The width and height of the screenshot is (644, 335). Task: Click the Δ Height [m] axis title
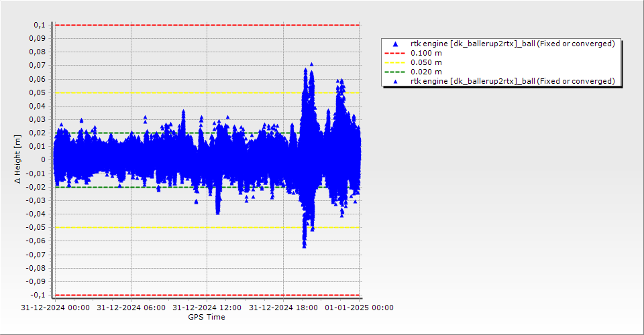(18, 159)
